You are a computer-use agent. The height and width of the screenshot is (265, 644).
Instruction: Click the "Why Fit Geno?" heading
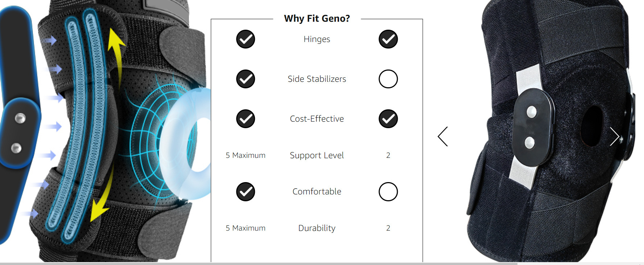point(317,18)
